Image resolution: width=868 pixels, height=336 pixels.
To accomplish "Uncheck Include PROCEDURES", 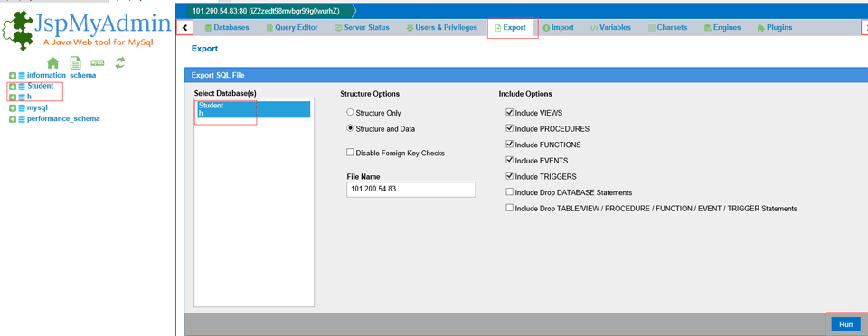I will (509, 129).
